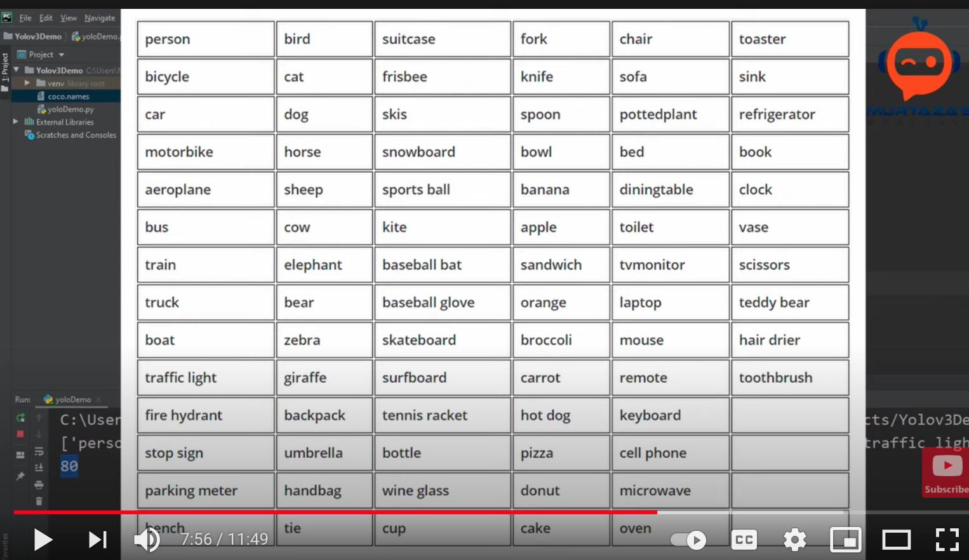Viewport: 969px width, 560px height.
Task: Click the 'pottedplant' table cell
Action: click(x=671, y=114)
